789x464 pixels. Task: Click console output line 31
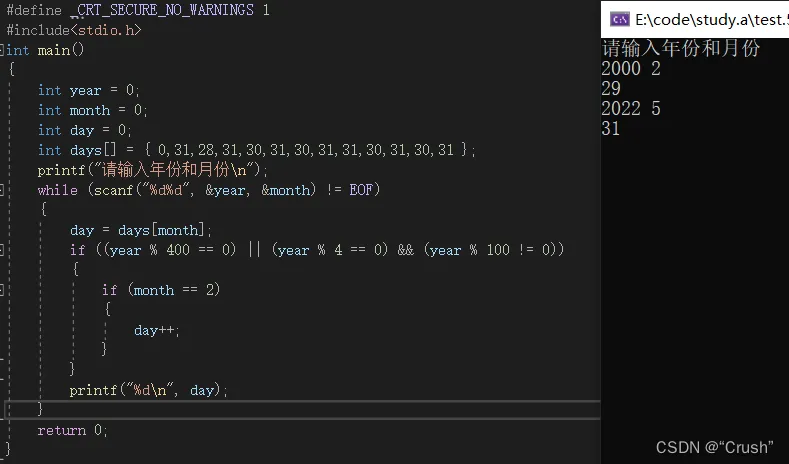[611, 129]
